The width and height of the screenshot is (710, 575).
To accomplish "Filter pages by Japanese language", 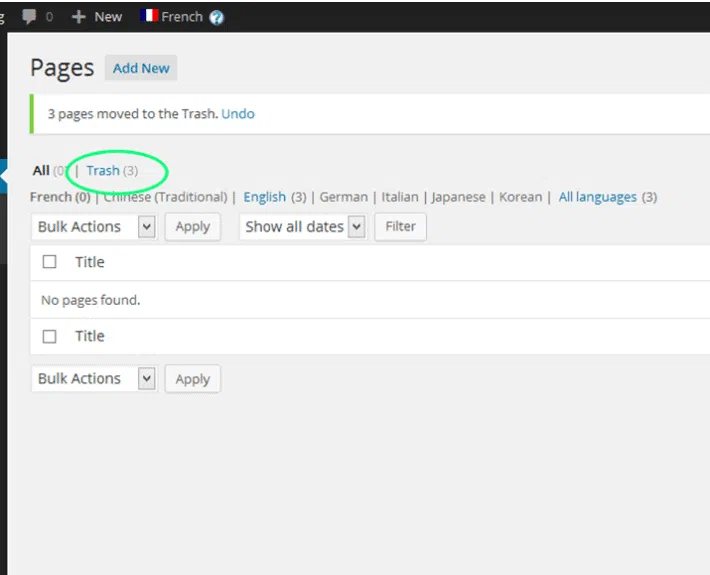I will (x=458, y=197).
